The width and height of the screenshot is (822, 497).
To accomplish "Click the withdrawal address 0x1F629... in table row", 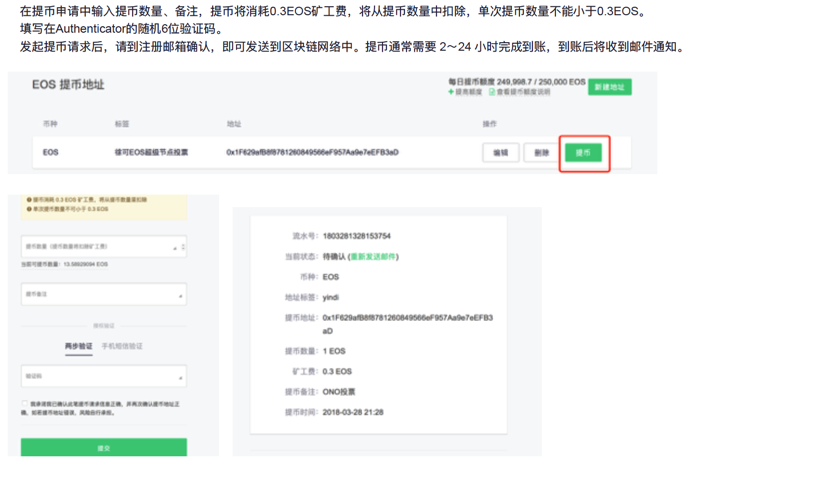I will [312, 152].
